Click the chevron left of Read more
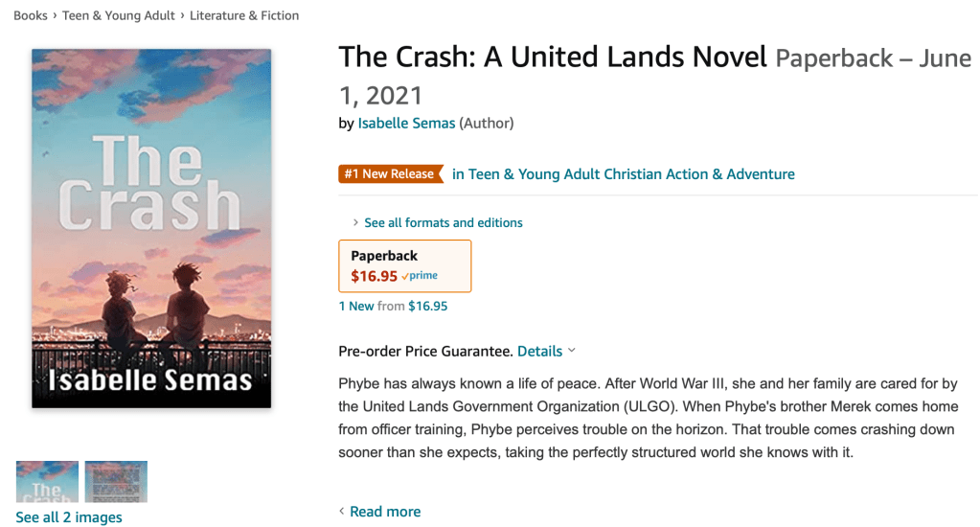980x527 pixels. (342, 512)
